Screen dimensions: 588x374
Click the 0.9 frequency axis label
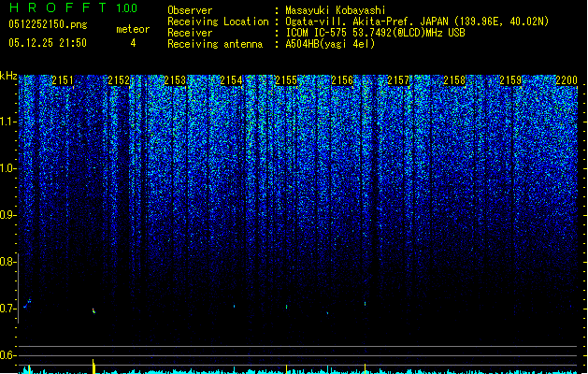pos(7,215)
